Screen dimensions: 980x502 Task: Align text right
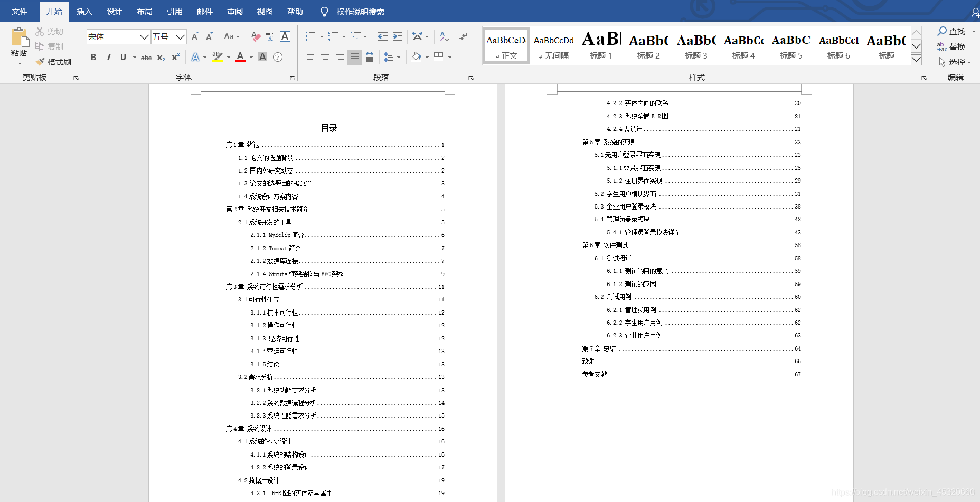(x=340, y=57)
